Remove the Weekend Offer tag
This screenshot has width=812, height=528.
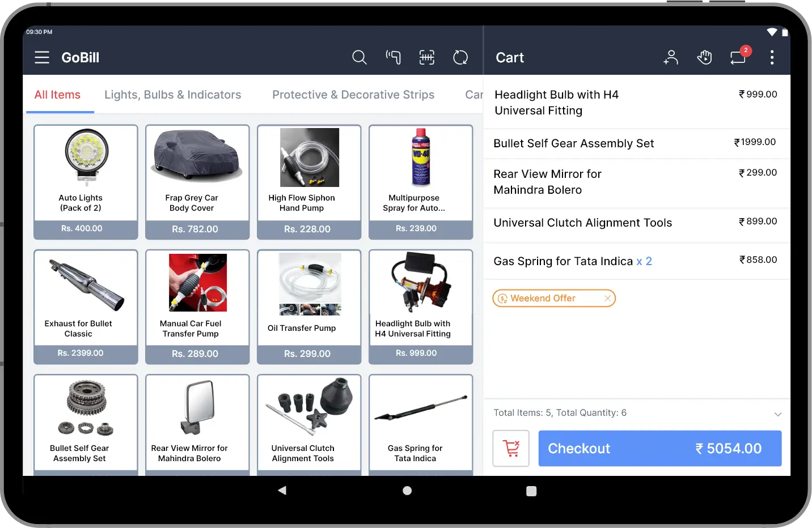(x=607, y=298)
